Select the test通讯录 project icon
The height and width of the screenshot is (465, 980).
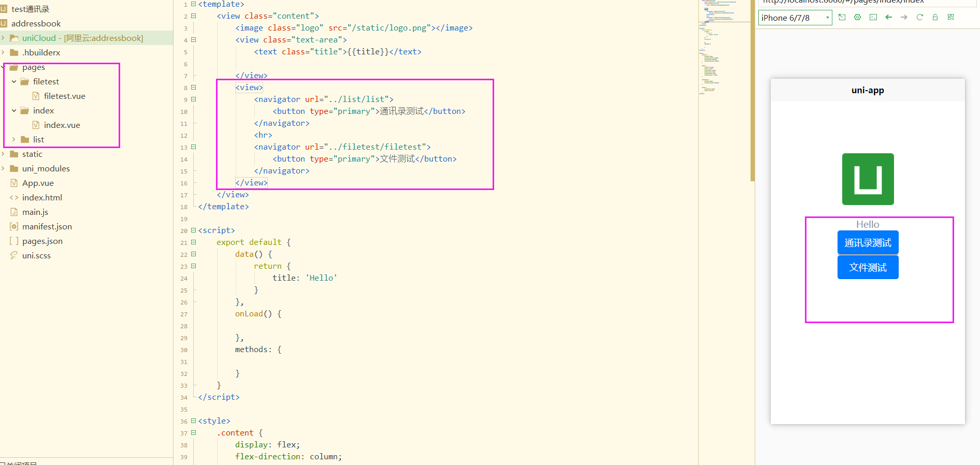4,9
